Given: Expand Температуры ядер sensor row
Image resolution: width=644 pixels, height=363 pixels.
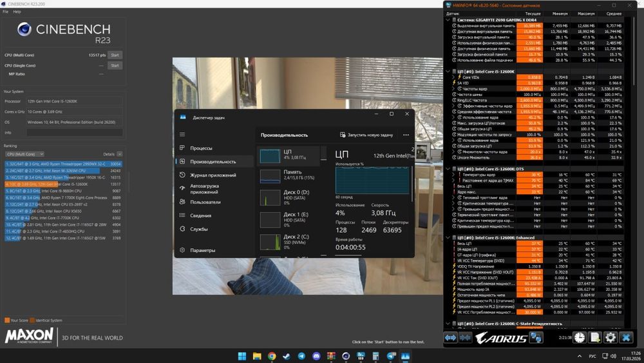Looking at the screenshot, I should 454,175.
